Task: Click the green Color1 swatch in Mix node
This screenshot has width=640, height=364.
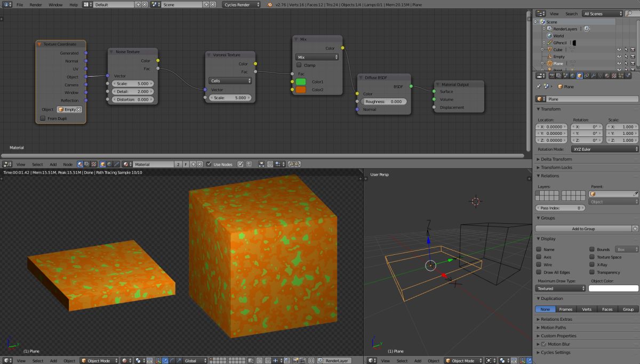Action: coord(301,82)
